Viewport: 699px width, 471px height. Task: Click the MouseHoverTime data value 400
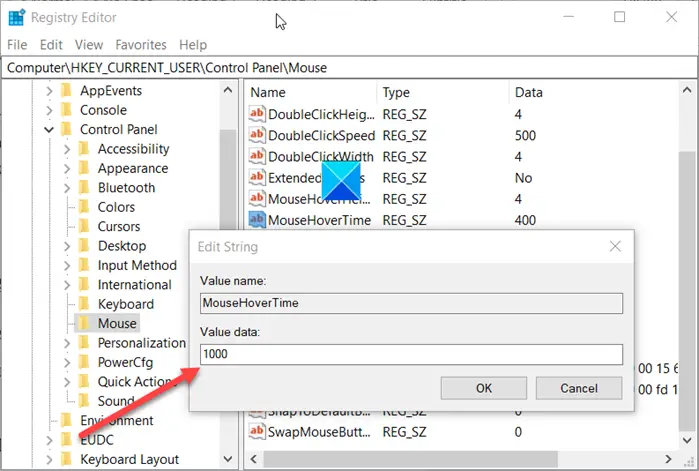(525, 220)
